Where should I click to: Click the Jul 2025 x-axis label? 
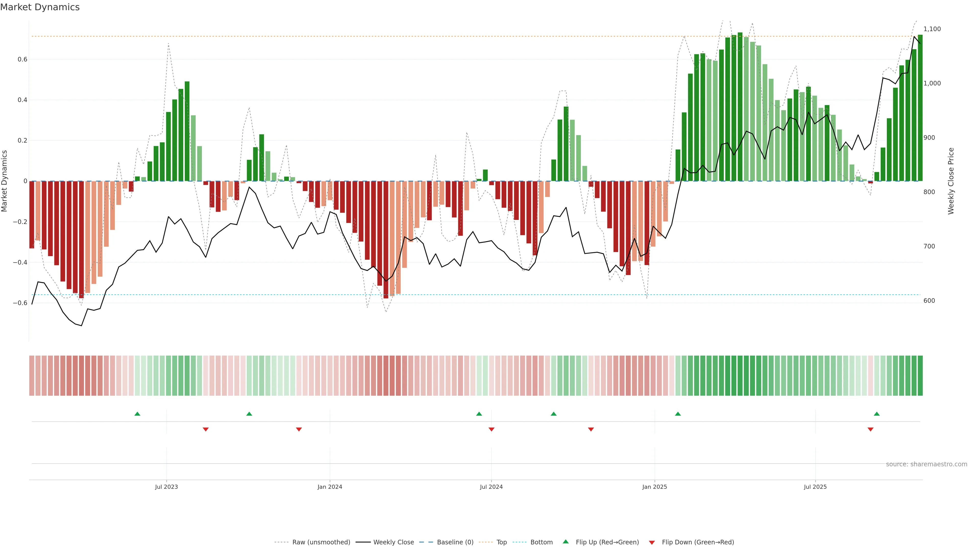pos(815,487)
